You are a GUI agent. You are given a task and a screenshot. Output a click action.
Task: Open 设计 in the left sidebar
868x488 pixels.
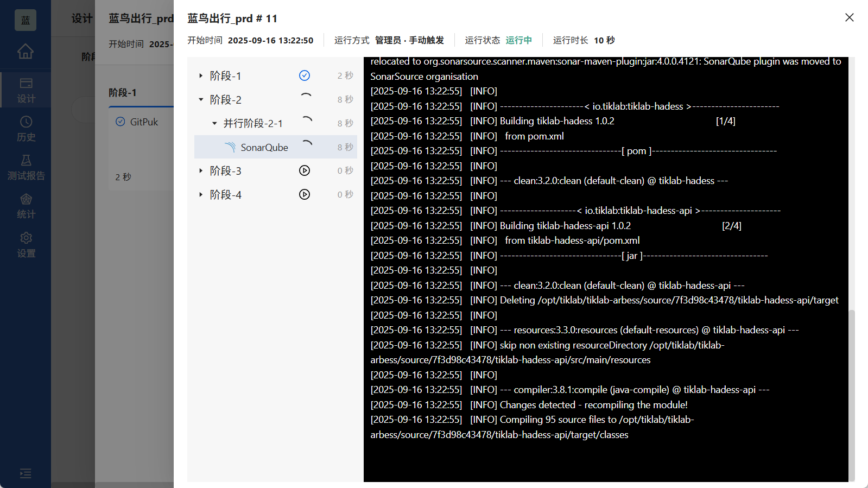tap(26, 90)
